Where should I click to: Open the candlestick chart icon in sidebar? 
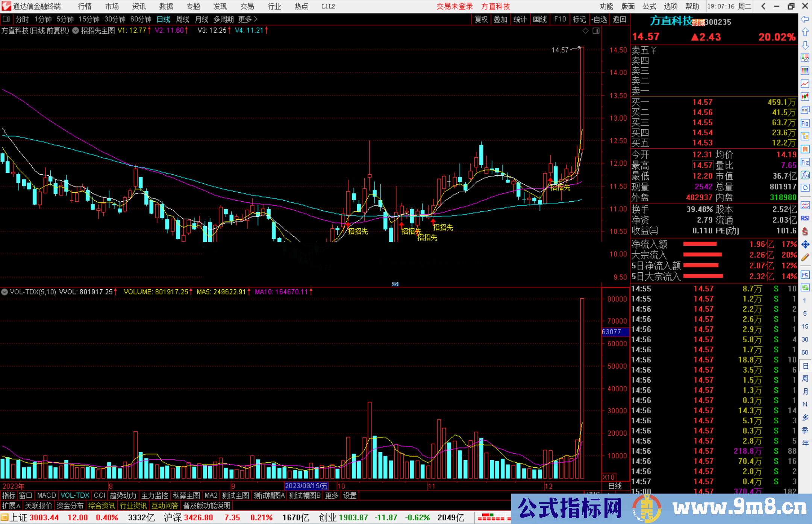805,97
